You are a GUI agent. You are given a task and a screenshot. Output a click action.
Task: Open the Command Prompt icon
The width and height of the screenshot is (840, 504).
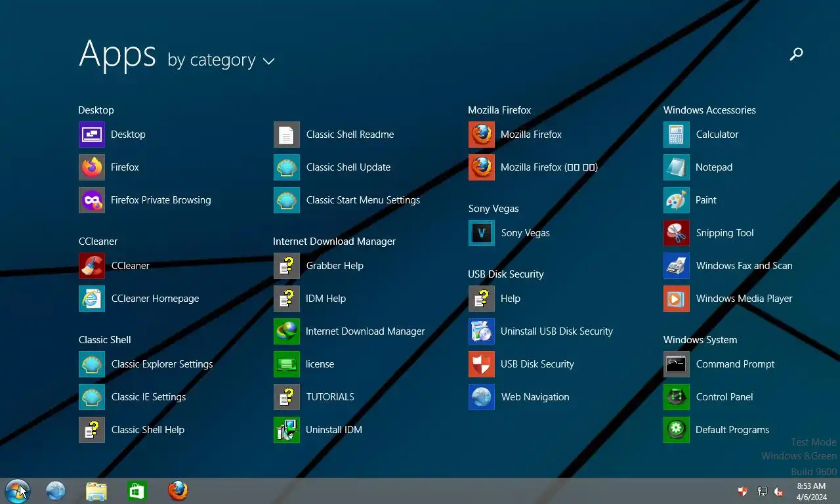[677, 364]
